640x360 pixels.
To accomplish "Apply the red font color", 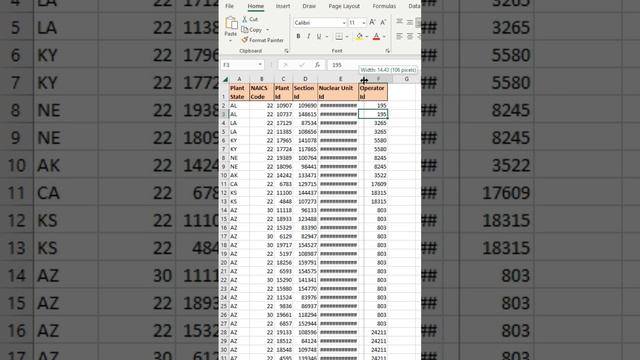I will 376,36.
